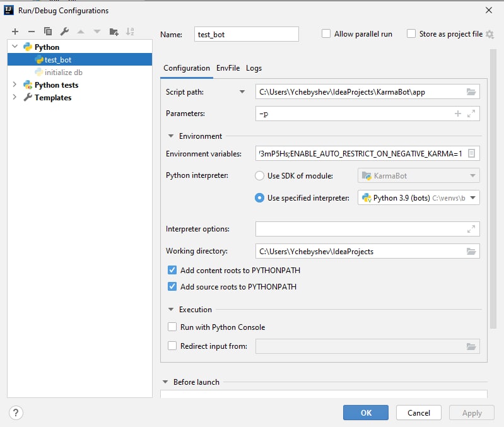Expand the Python tests tree node
Screen dimensions: 504x427
pyautogui.click(x=15, y=85)
